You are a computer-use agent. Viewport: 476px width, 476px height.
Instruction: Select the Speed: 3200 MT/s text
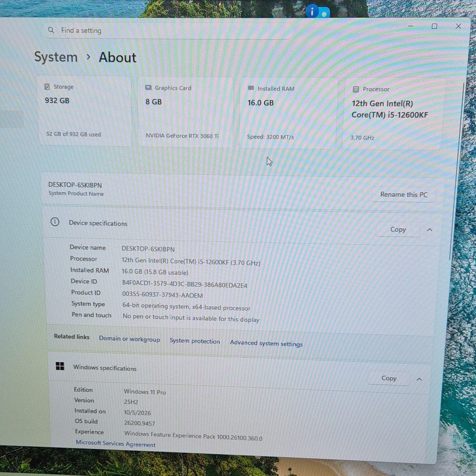tap(271, 137)
